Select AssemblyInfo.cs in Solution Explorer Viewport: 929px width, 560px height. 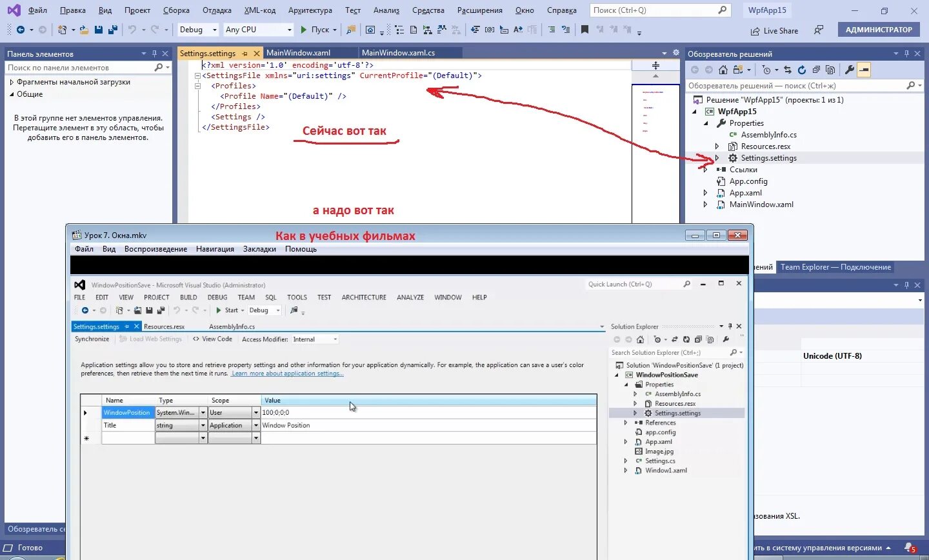pyautogui.click(x=768, y=135)
